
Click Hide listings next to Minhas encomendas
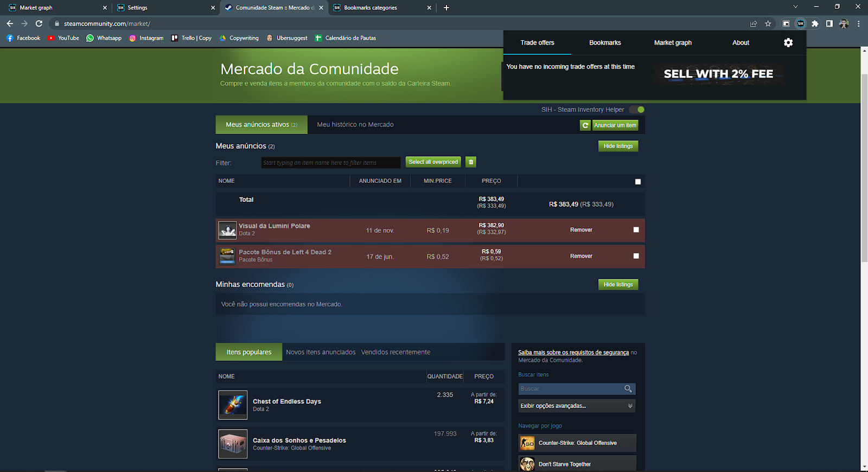click(618, 284)
